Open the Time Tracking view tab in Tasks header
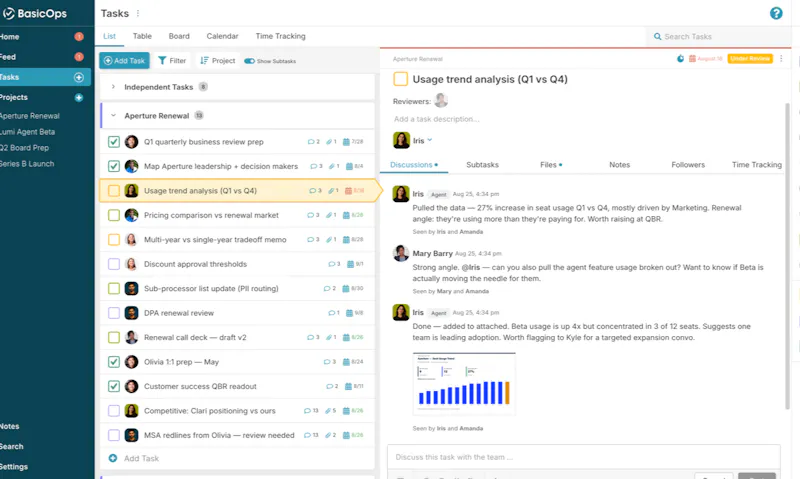Image resolution: width=800 pixels, height=479 pixels. 280,36
